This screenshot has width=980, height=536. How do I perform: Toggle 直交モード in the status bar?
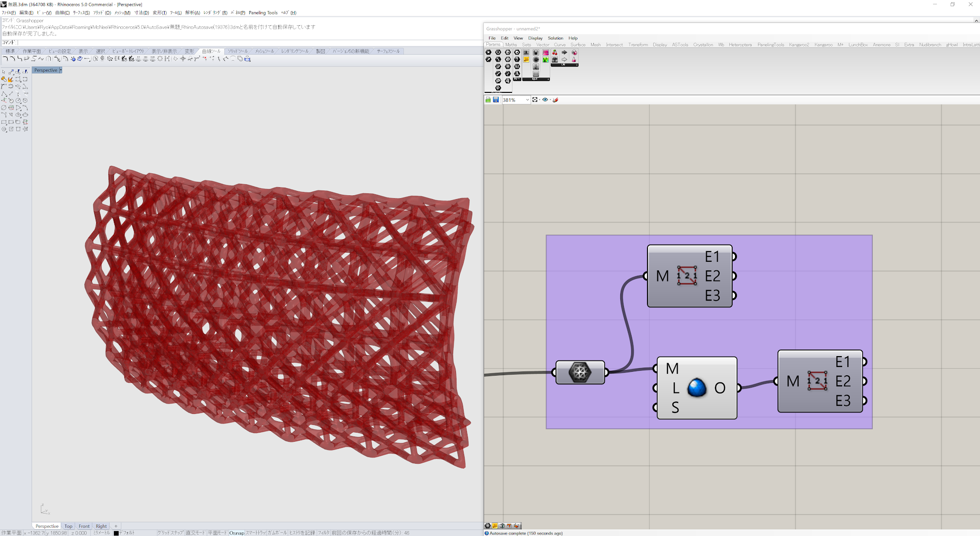pyautogui.click(x=195, y=533)
